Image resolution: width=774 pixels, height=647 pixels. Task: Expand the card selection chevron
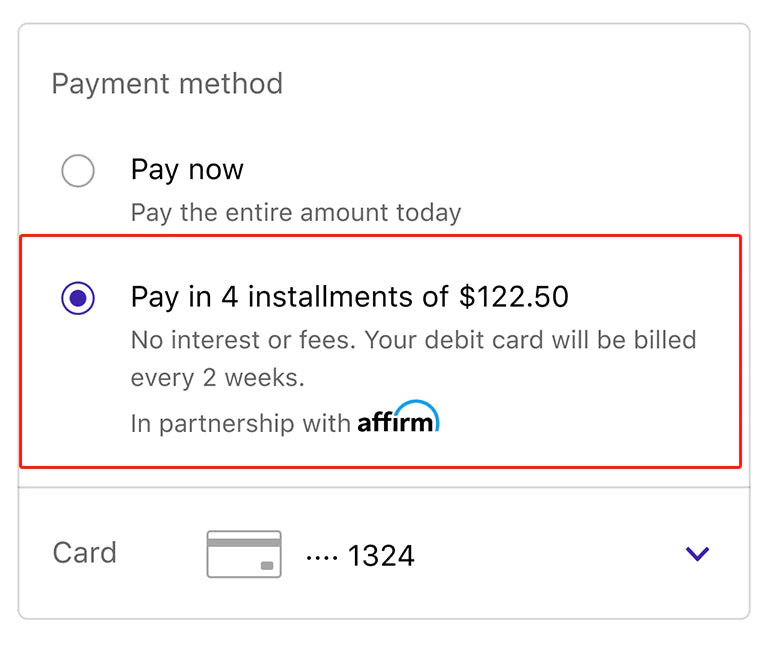coord(697,553)
